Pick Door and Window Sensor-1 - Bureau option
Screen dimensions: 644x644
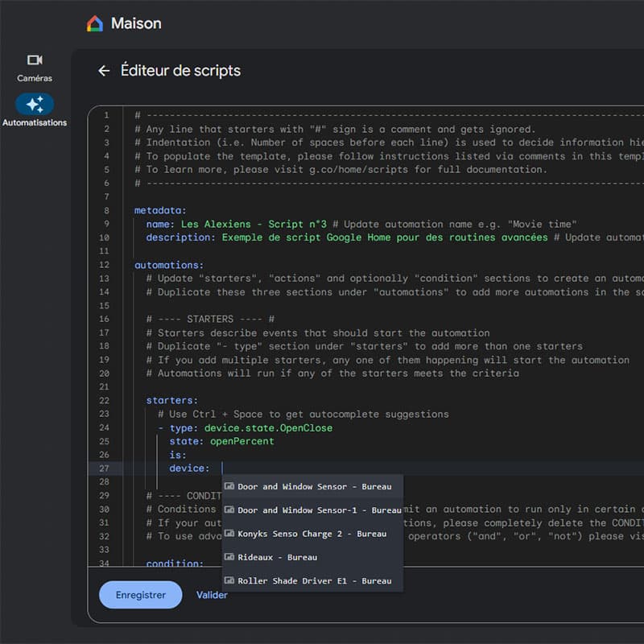pos(319,510)
